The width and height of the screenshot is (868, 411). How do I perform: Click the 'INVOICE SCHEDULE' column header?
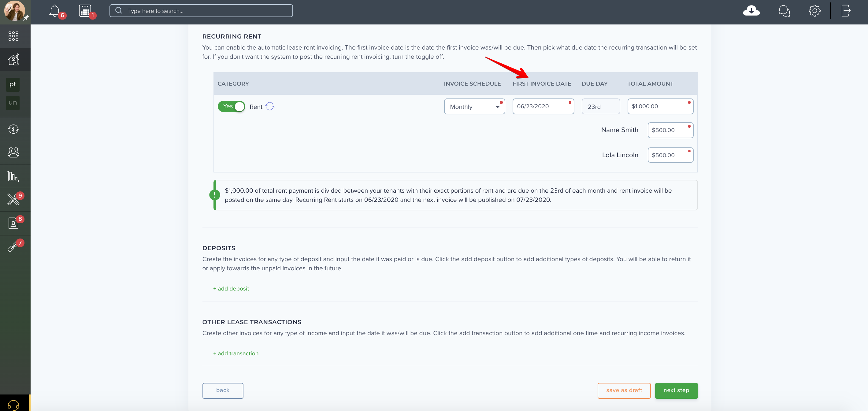tap(473, 83)
